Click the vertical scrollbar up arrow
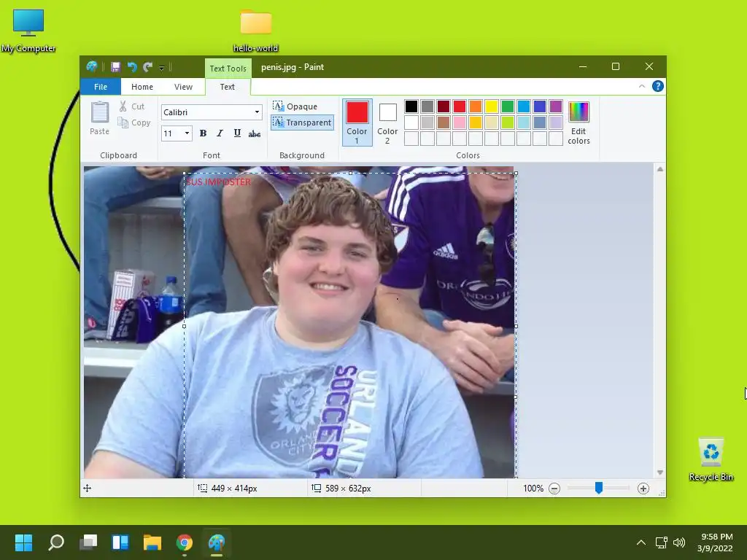 pos(659,169)
